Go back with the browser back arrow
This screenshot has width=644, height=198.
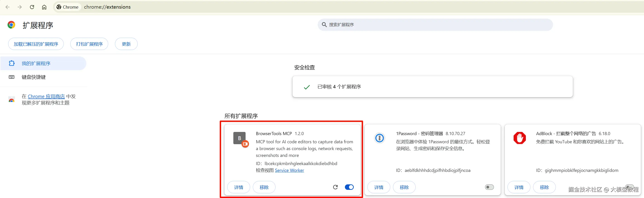pos(7,7)
